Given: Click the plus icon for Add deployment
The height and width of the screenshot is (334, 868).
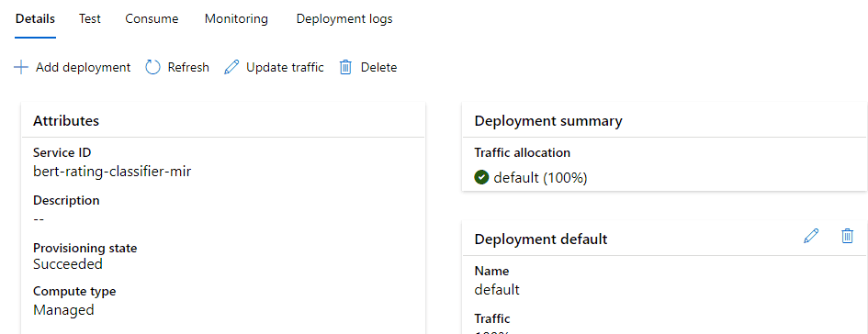Looking at the screenshot, I should 21,68.
